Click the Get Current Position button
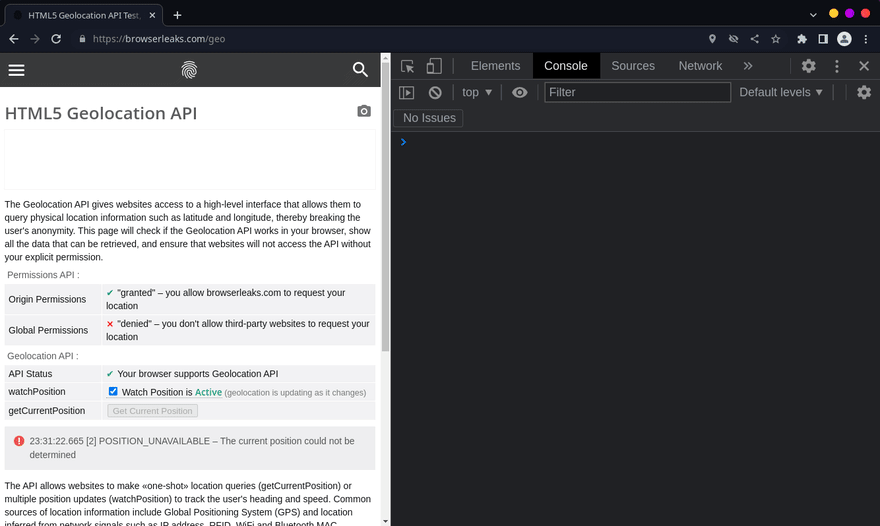The height and width of the screenshot is (526, 880). tap(152, 411)
